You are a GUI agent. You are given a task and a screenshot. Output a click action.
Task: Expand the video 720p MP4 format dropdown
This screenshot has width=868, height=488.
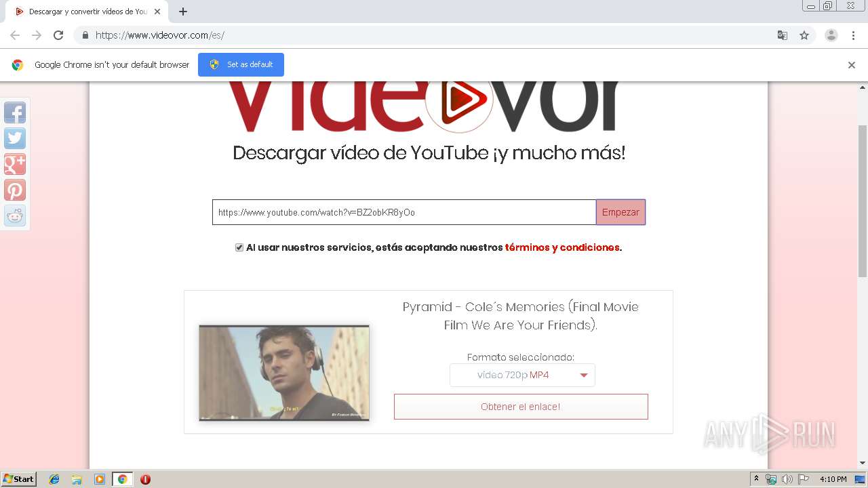click(522, 375)
